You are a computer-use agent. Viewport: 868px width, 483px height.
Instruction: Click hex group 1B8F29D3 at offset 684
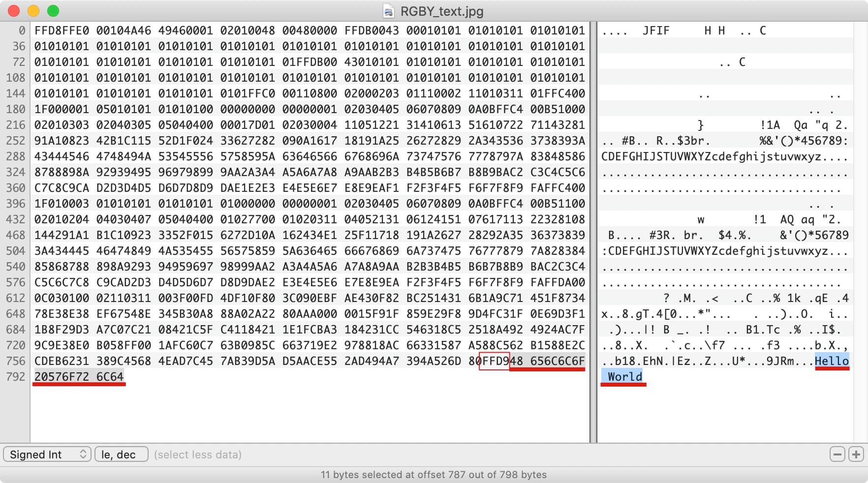pos(62,330)
